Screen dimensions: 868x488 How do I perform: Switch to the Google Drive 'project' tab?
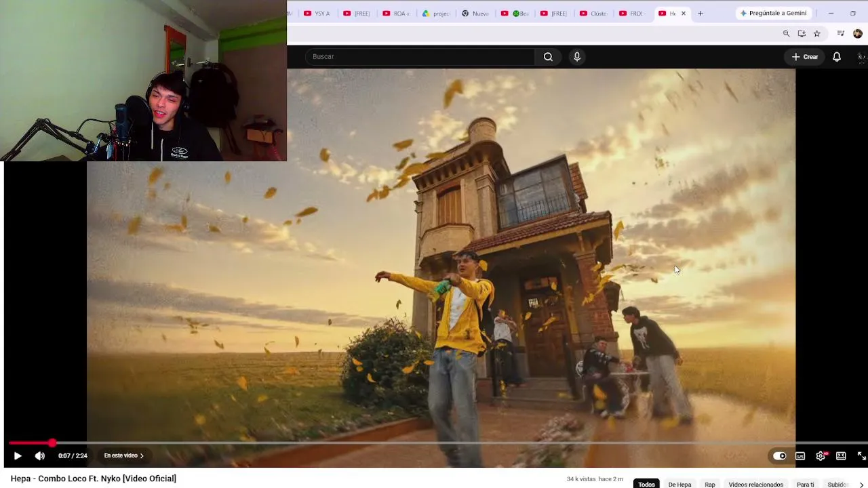tap(436, 13)
